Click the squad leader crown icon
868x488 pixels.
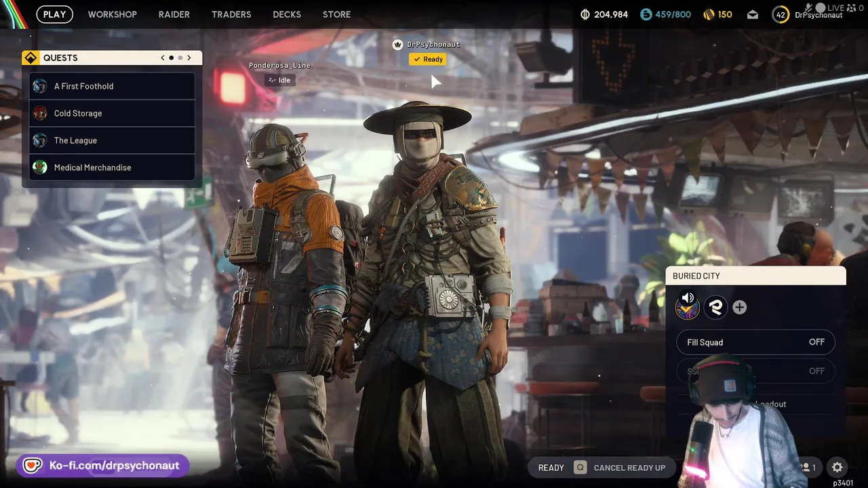click(398, 44)
